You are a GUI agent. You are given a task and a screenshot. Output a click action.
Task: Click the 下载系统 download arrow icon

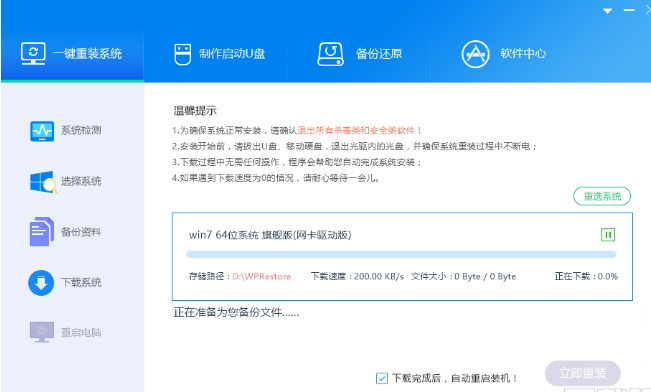pyautogui.click(x=41, y=283)
